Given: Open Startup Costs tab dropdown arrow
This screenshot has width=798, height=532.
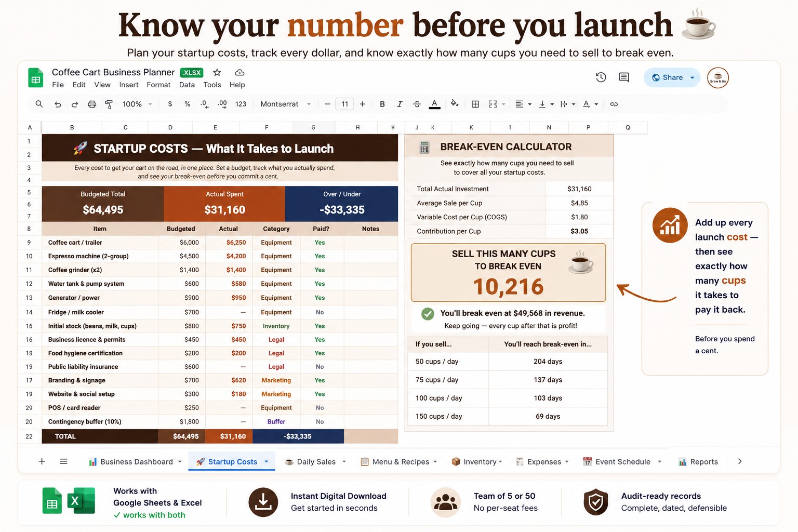Looking at the screenshot, I should [x=267, y=461].
